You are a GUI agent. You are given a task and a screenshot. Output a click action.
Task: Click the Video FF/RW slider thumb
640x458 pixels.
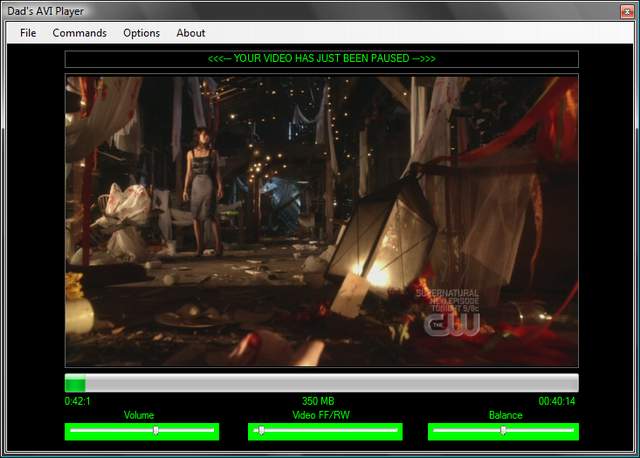[x=261, y=431]
